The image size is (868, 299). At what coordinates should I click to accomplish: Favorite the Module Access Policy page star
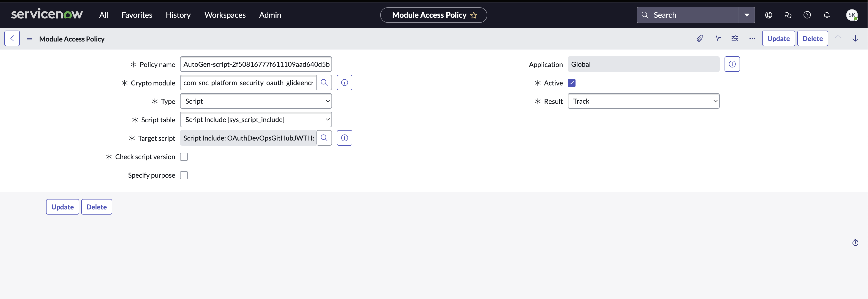click(474, 15)
